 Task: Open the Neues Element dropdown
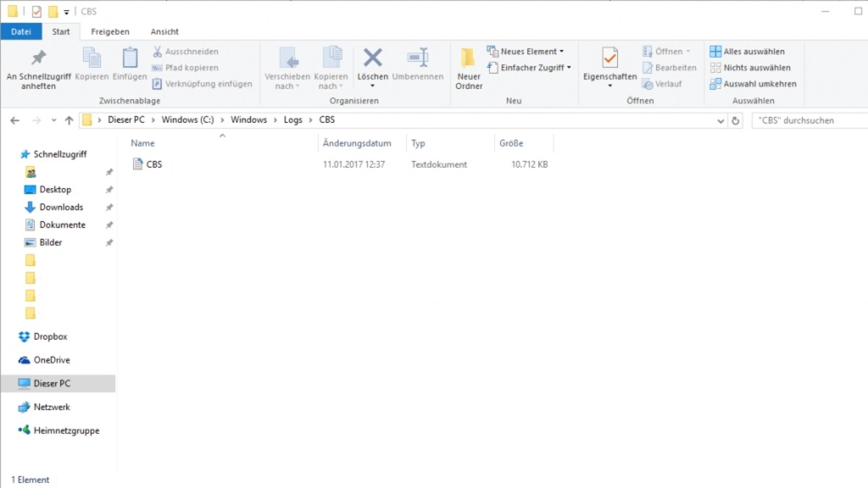click(525, 51)
